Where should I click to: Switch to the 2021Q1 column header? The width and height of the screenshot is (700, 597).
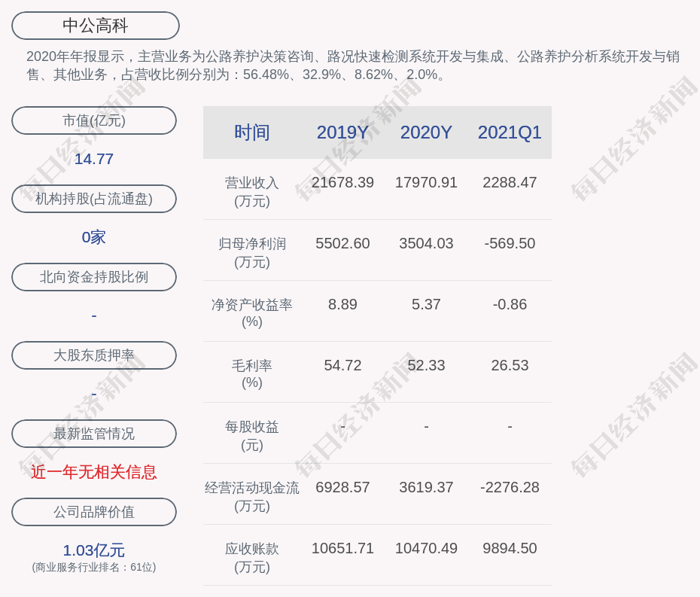coord(510,132)
